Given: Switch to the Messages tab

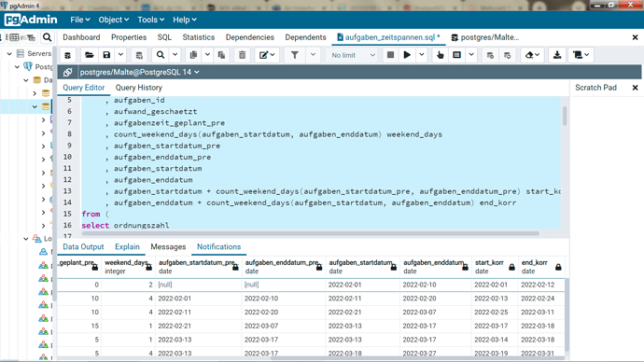Looking at the screenshot, I should (168, 246).
